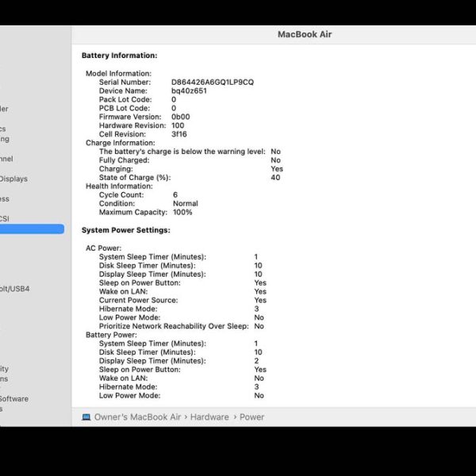Image resolution: width=476 pixels, height=476 pixels.
Task: Click the PCB Lot Code label
Action: (125, 108)
